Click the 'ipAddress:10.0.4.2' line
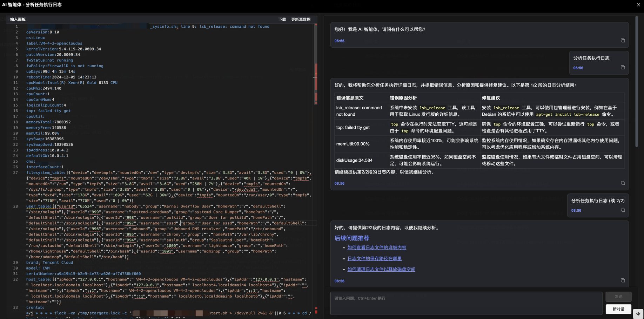This screenshot has width=644, height=319. click(x=47, y=150)
